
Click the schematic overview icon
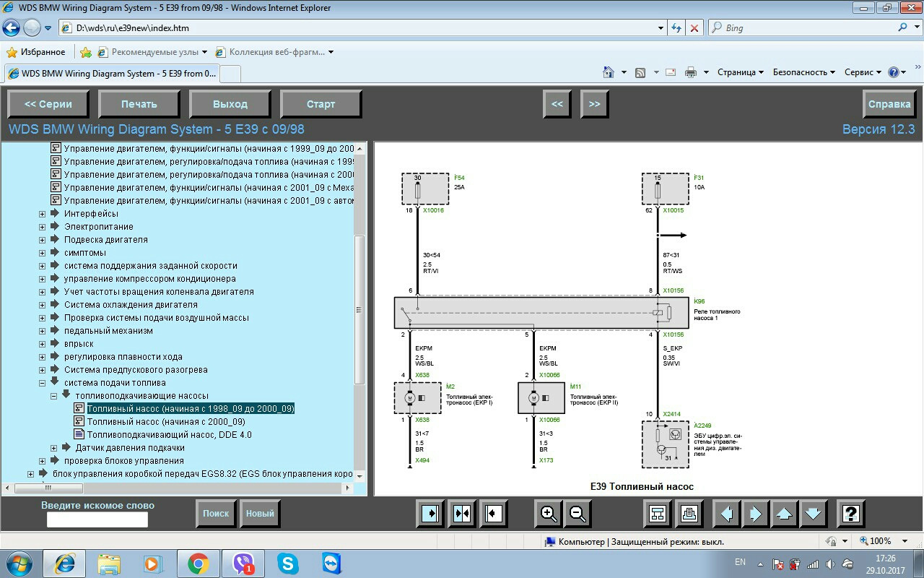tap(658, 514)
